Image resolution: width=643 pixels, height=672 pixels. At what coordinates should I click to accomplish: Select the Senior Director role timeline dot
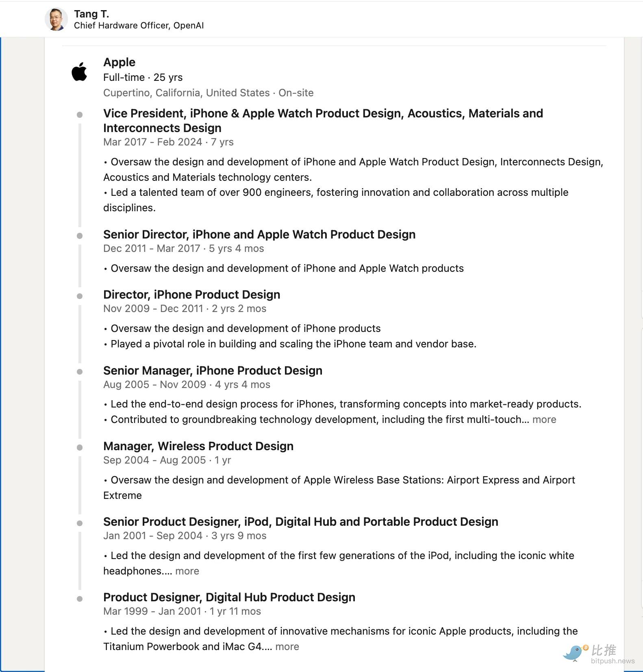[x=80, y=236]
